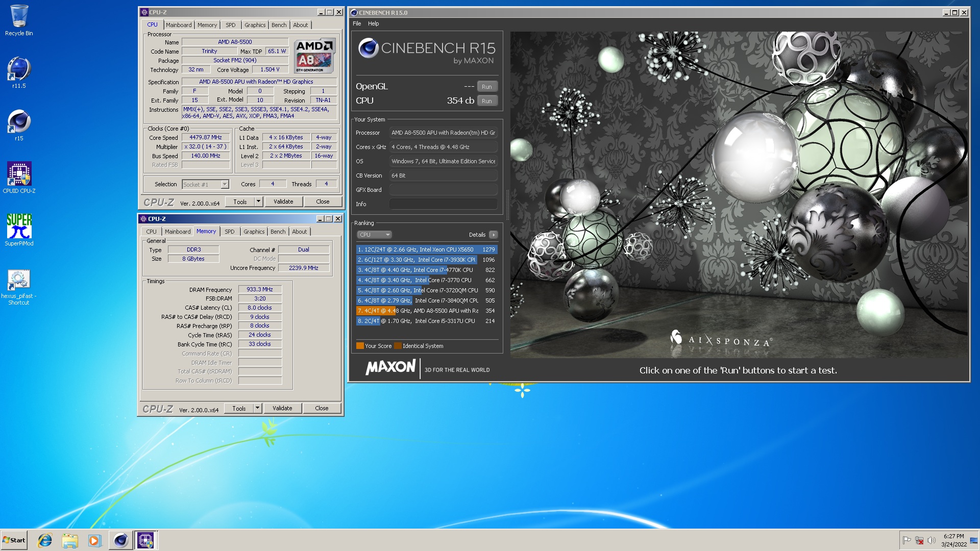The image size is (980, 551).
Task: Click the GFX Board info field
Action: [443, 190]
